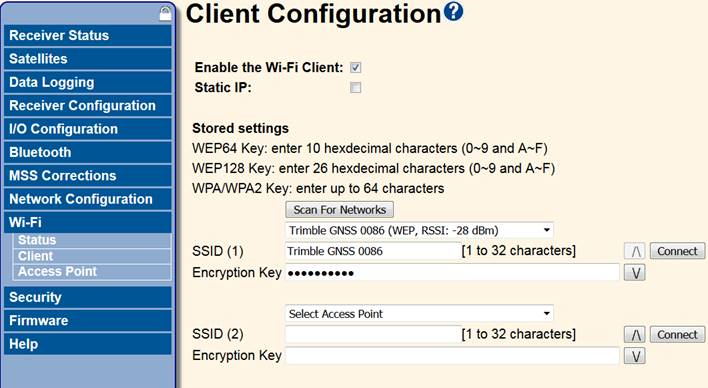The image size is (708, 388).
Task: Connect to SSID (1) network
Action: (x=677, y=251)
